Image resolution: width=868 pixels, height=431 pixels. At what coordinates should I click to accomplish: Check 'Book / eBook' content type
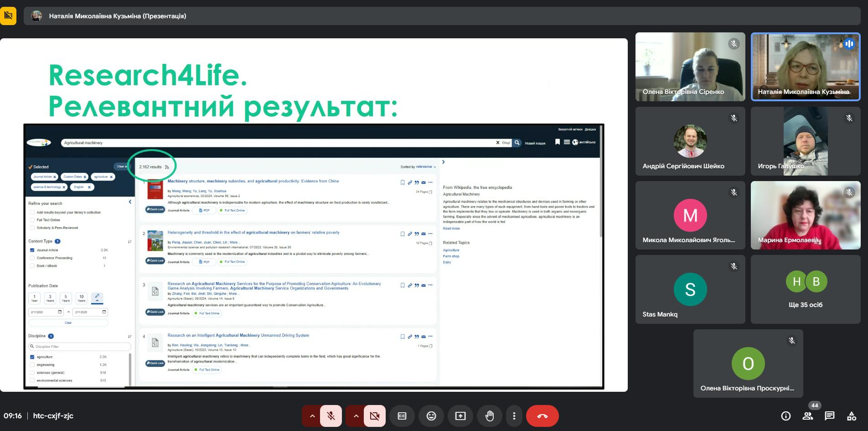32,265
